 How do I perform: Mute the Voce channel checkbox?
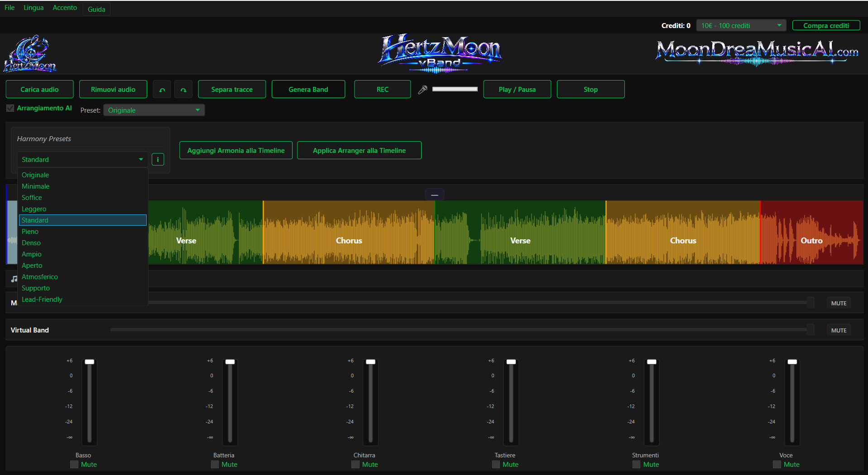(x=777, y=465)
